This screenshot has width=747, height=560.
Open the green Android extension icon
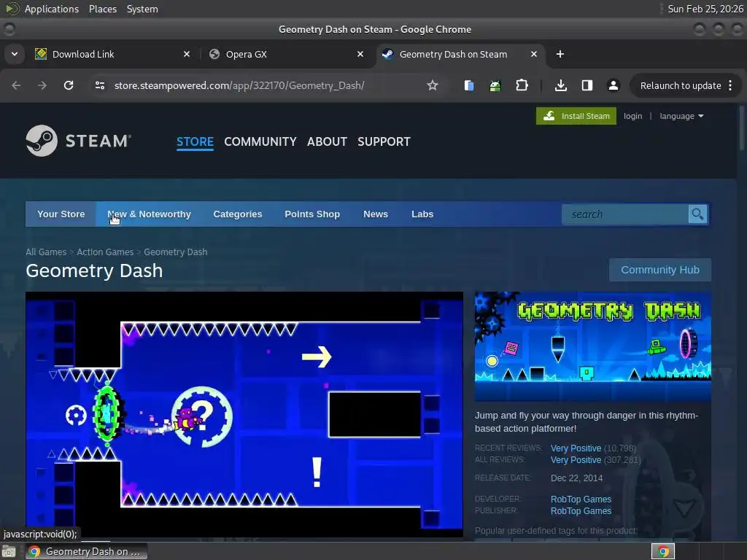click(495, 85)
